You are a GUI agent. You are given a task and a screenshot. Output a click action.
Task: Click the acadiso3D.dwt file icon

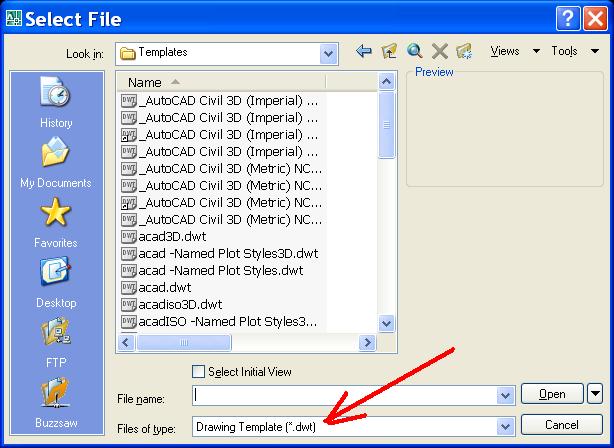128,304
